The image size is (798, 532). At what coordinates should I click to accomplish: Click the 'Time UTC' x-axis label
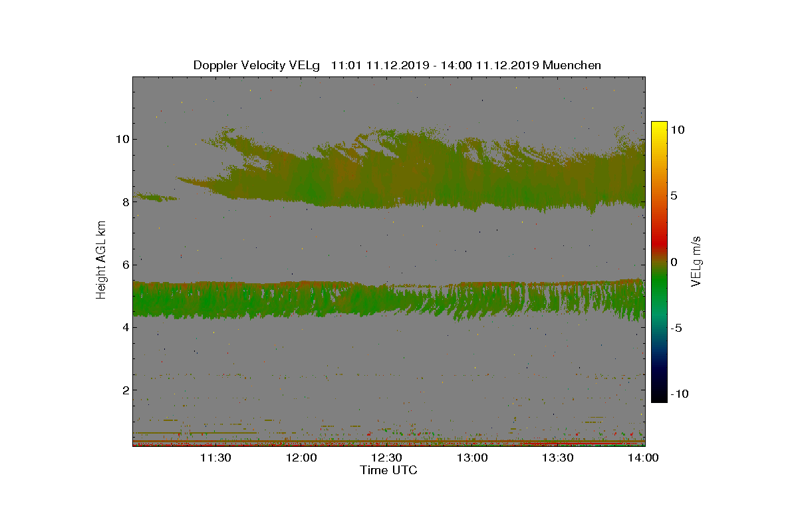coord(389,470)
